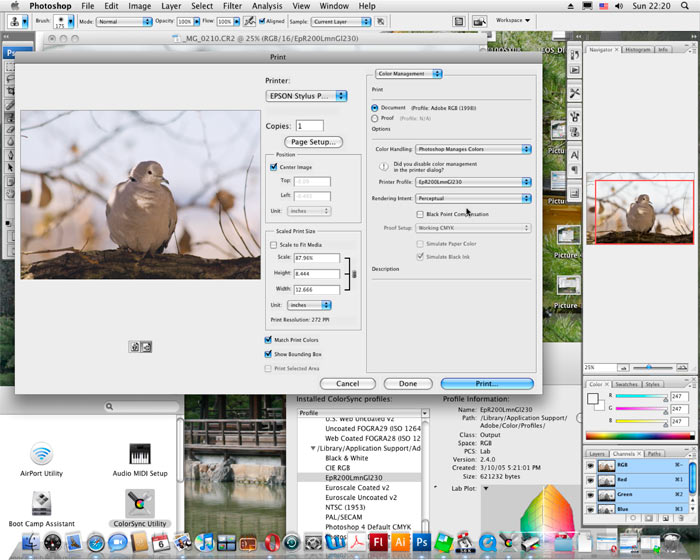Toggle Show Bounding Box checkbox
The height and width of the screenshot is (560, 700).
pos(268,354)
